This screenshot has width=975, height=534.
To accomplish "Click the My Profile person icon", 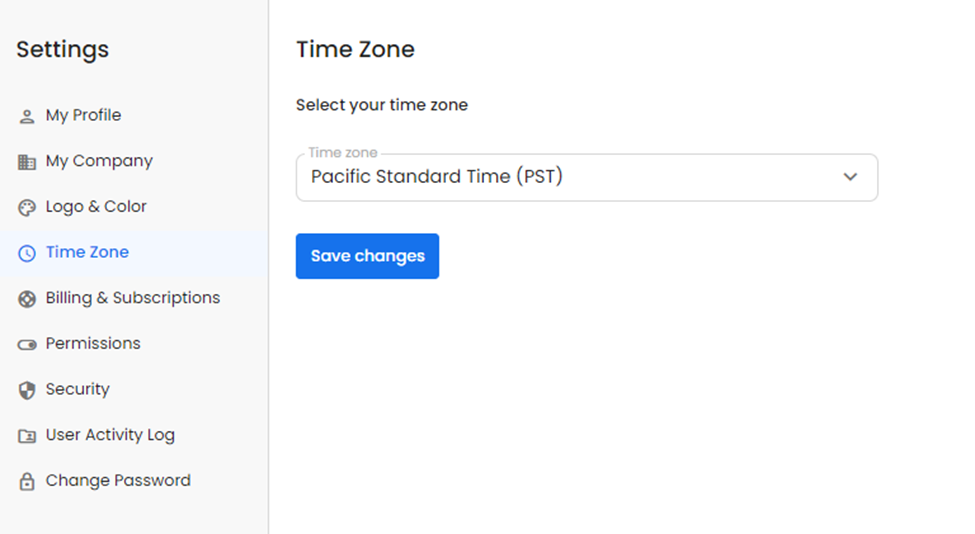I will coord(27,116).
